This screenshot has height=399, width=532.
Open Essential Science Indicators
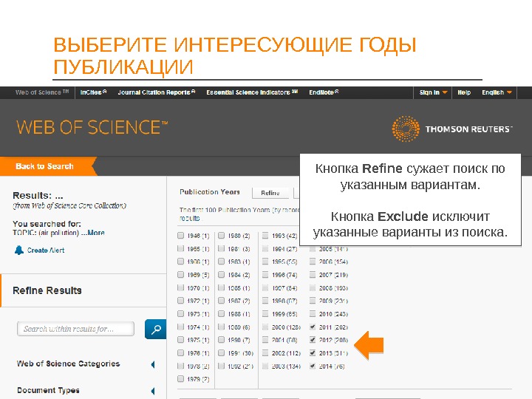(252, 92)
